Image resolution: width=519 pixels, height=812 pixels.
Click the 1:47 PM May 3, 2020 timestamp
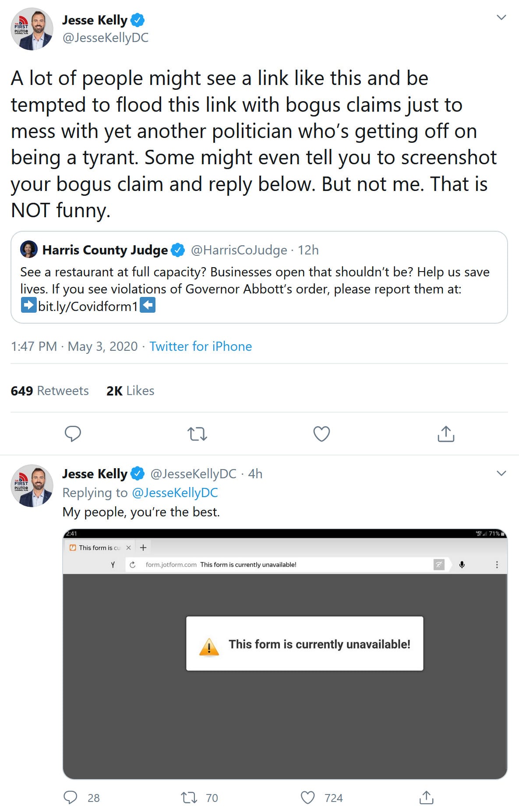pyautogui.click(x=74, y=346)
